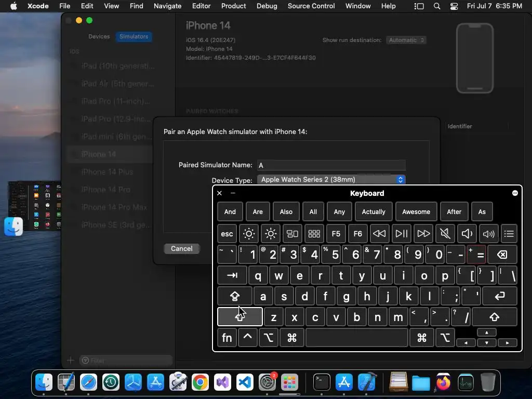532x399 pixels.
Task: Click the backspace delete key
Action: [502, 255]
